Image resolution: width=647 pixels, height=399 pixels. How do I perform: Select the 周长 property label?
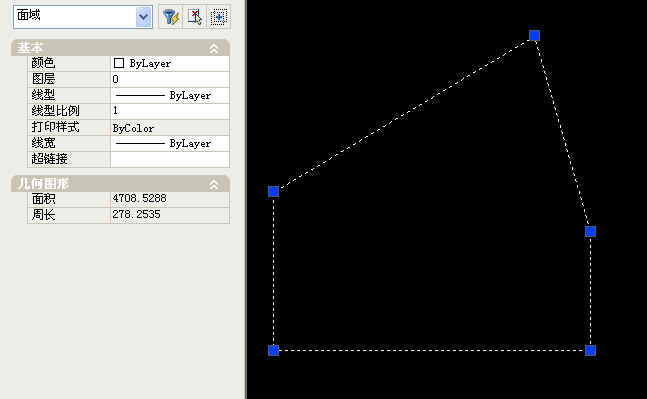coord(43,215)
